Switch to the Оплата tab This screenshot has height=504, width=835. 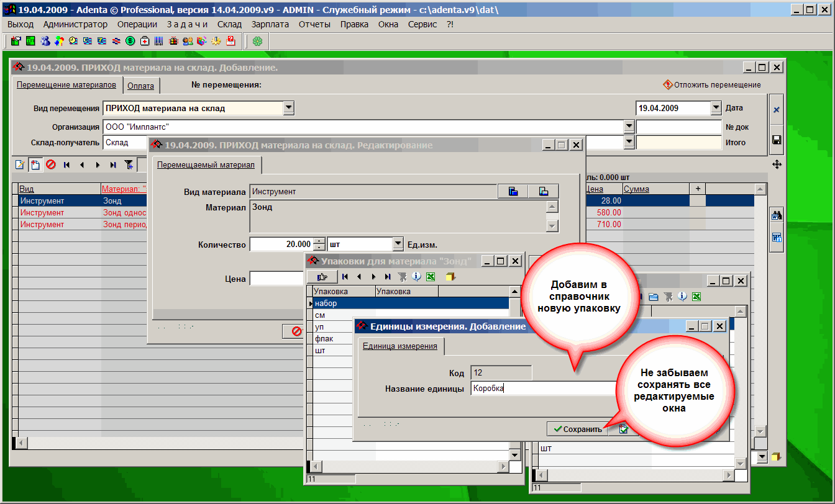click(140, 86)
